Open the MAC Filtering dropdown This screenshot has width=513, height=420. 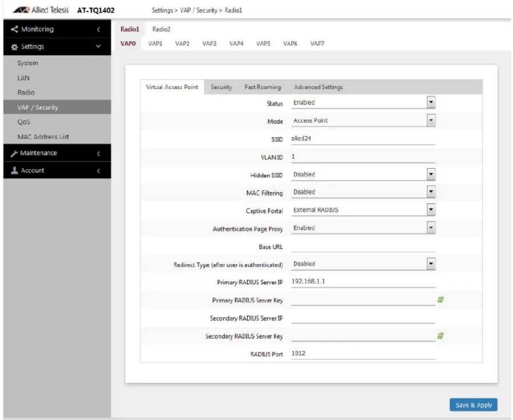pyautogui.click(x=363, y=192)
